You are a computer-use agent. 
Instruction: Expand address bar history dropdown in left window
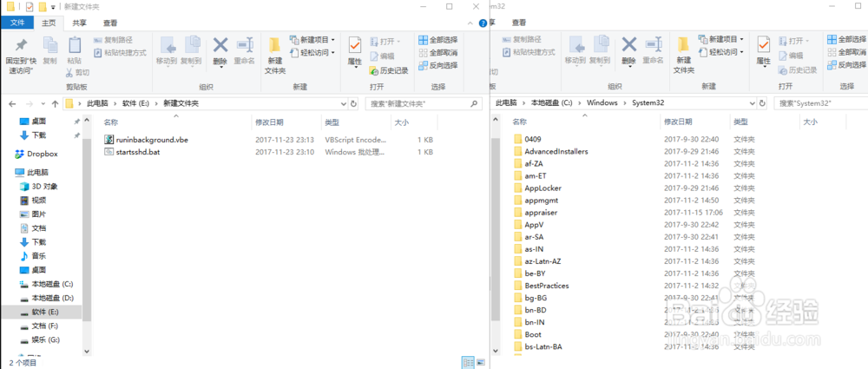point(344,103)
